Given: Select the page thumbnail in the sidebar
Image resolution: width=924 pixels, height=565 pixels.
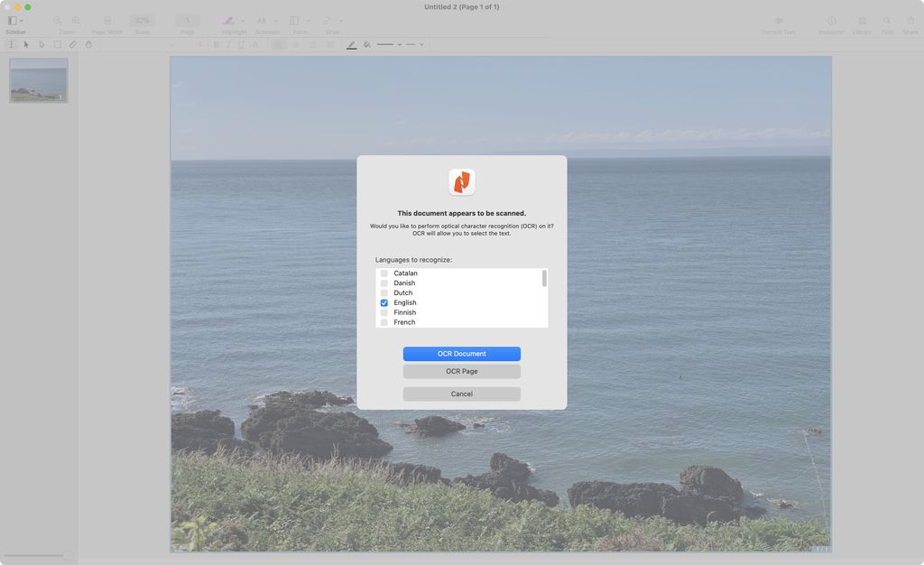Looking at the screenshot, I should tap(38, 80).
